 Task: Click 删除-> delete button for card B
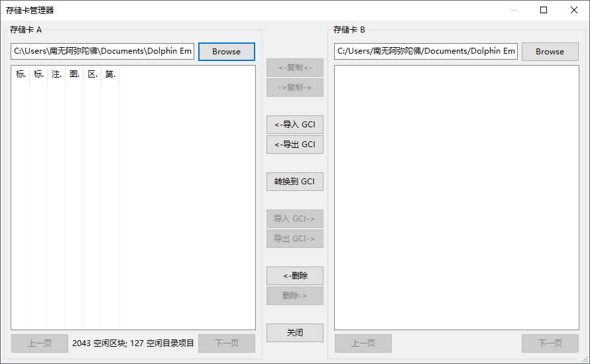pyautogui.click(x=295, y=296)
